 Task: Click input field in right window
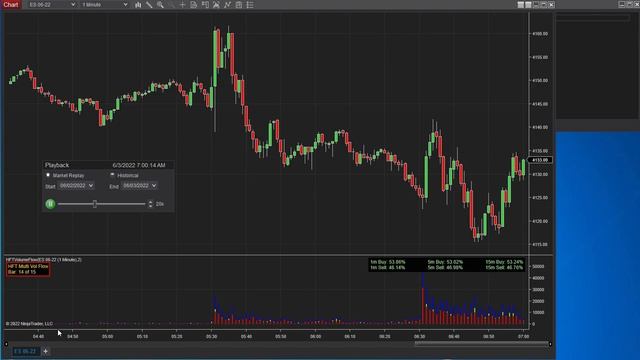click(593, 18)
